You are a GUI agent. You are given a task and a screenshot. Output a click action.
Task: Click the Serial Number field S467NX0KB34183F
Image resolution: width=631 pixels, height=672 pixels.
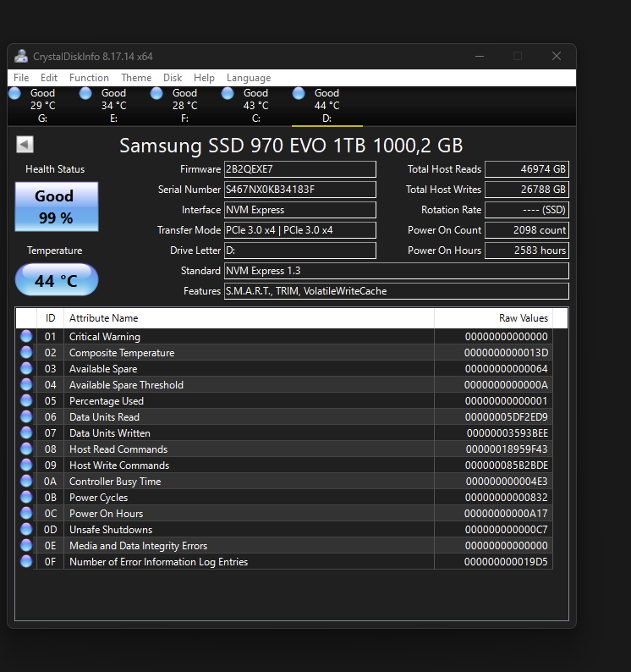300,190
